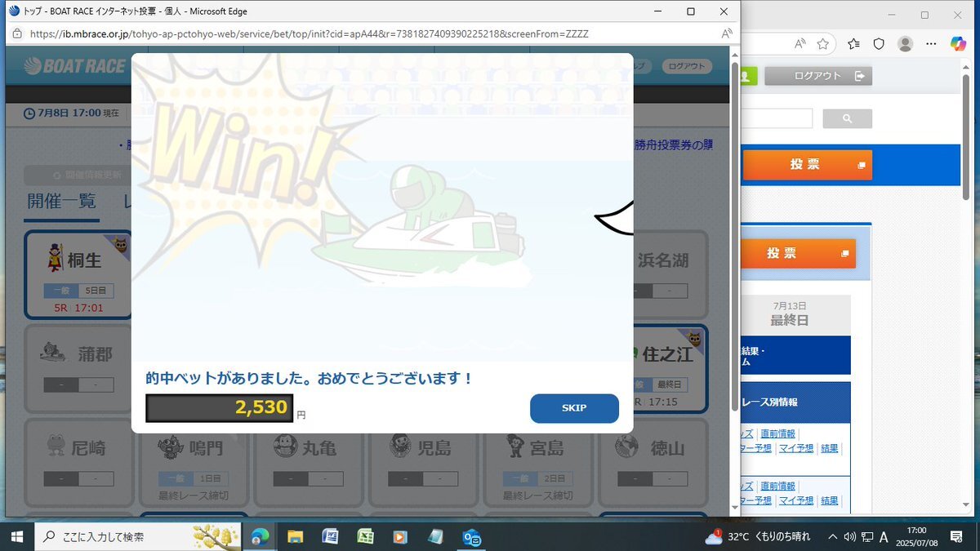This screenshot has width=980, height=551.
Task: Select the 尼崎 venue card
Action: (x=78, y=463)
